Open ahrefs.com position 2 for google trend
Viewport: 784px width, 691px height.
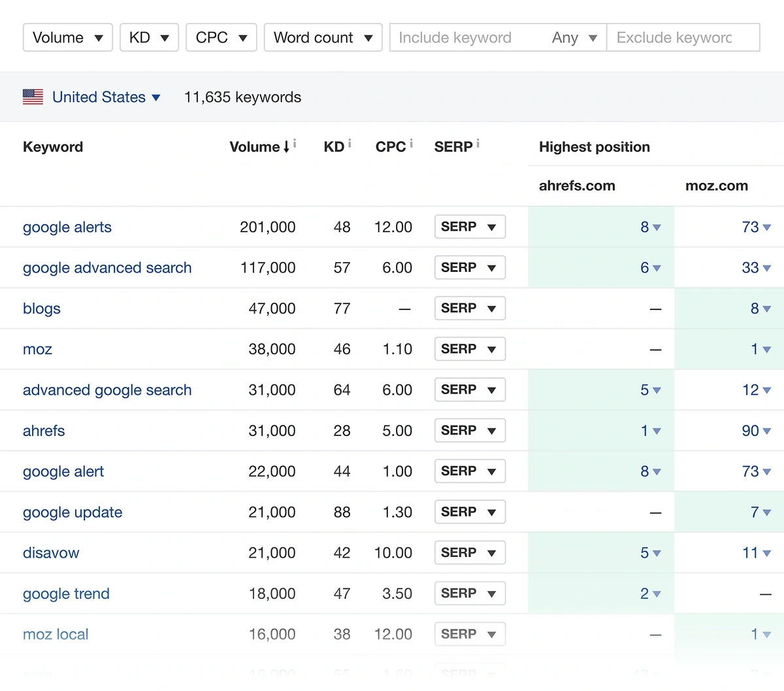[x=651, y=593]
